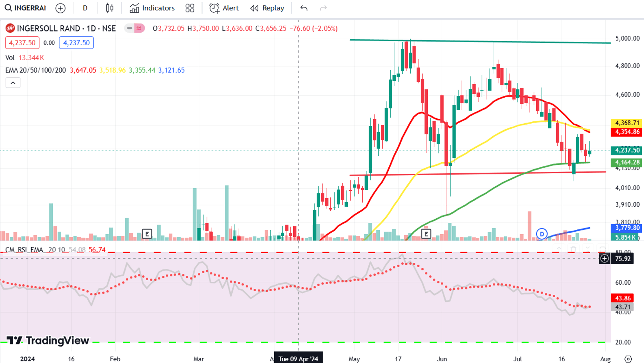Click the green EMA value 3,355.44

tap(142, 70)
